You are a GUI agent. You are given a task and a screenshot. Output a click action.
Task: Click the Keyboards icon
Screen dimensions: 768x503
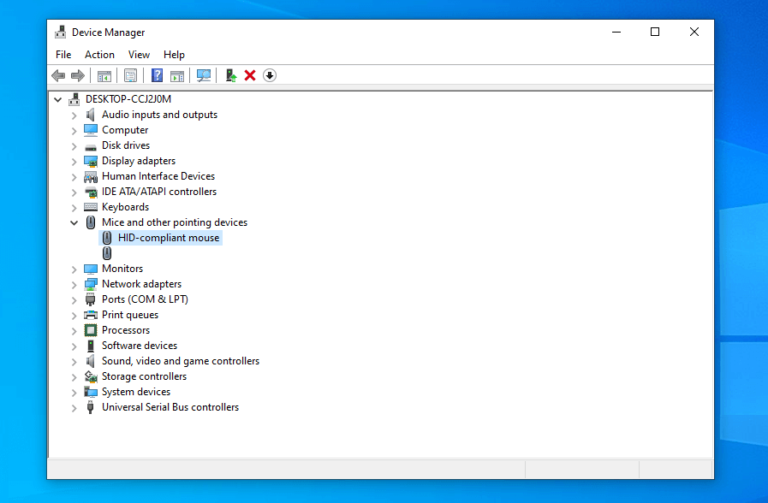91,207
